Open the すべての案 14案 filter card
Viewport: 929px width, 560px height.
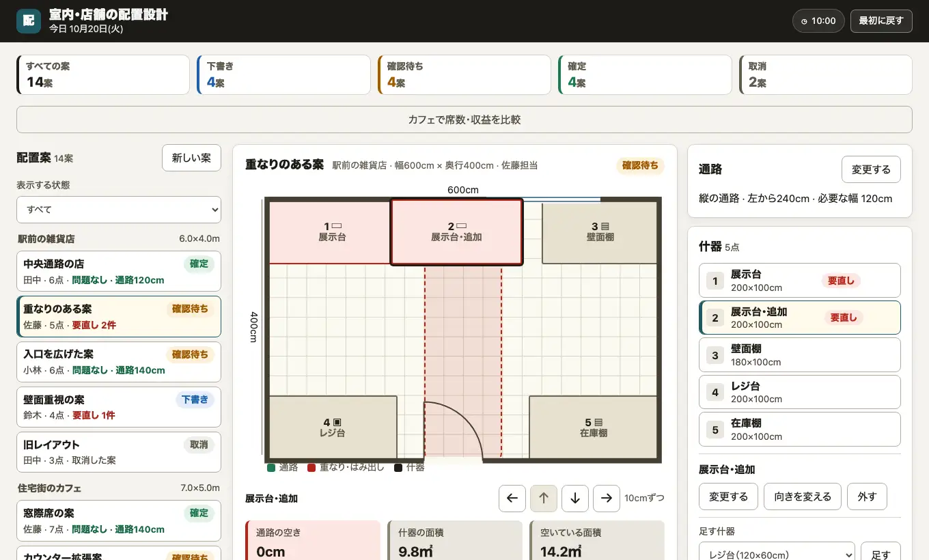pos(103,74)
